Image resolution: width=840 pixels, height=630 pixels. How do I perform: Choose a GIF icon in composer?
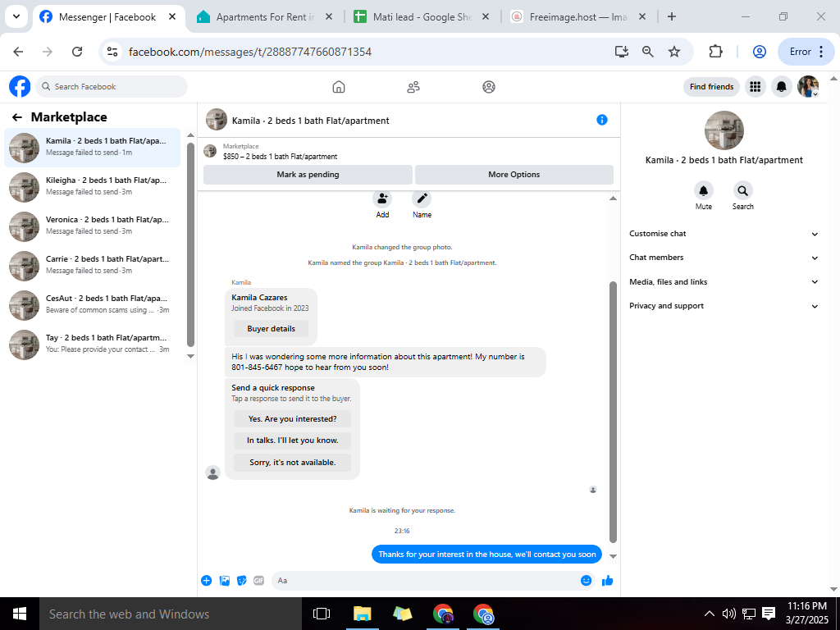click(258, 581)
